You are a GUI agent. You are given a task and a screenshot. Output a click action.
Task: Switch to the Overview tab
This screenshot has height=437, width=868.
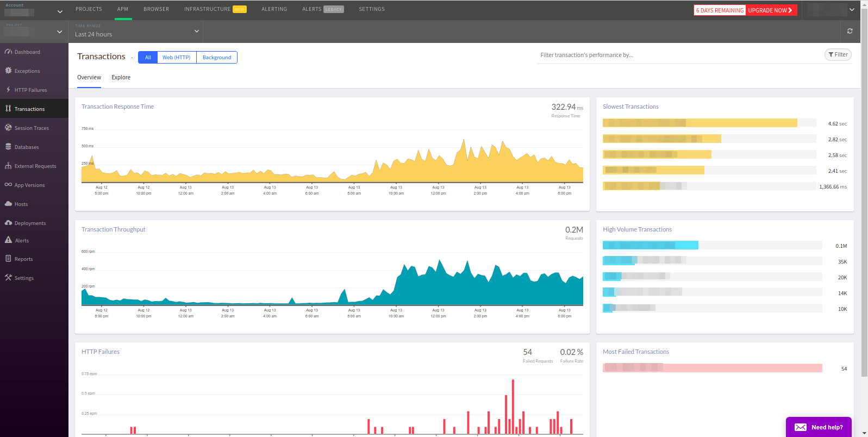coord(89,77)
